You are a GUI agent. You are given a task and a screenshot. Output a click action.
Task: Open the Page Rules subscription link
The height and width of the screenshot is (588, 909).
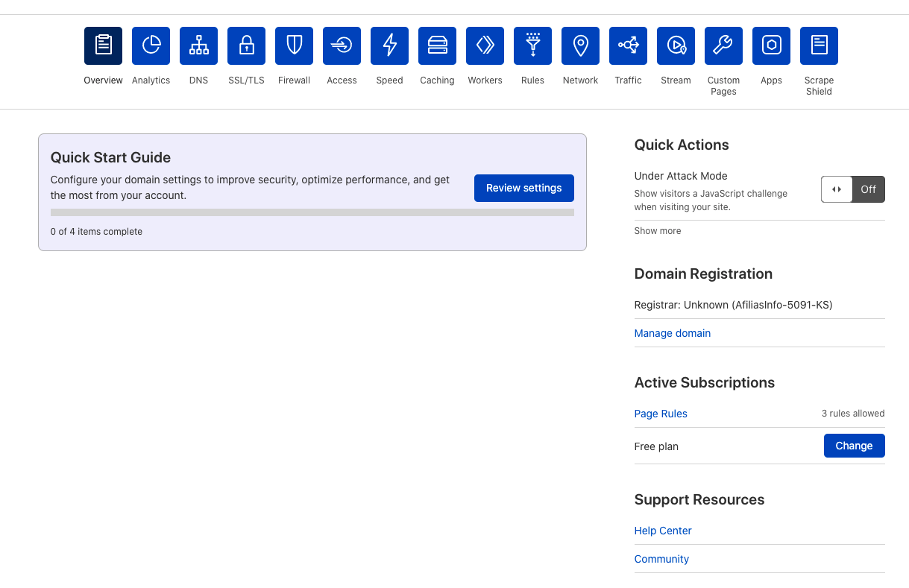[661, 414]
